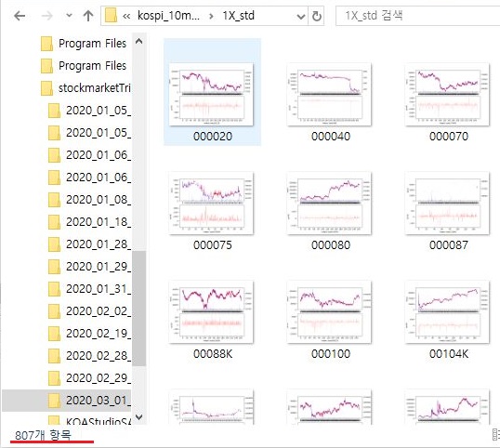
Task: Open the 2020_01_28_ tree folder
Action: pyautogui.click(x=89, y=244)
